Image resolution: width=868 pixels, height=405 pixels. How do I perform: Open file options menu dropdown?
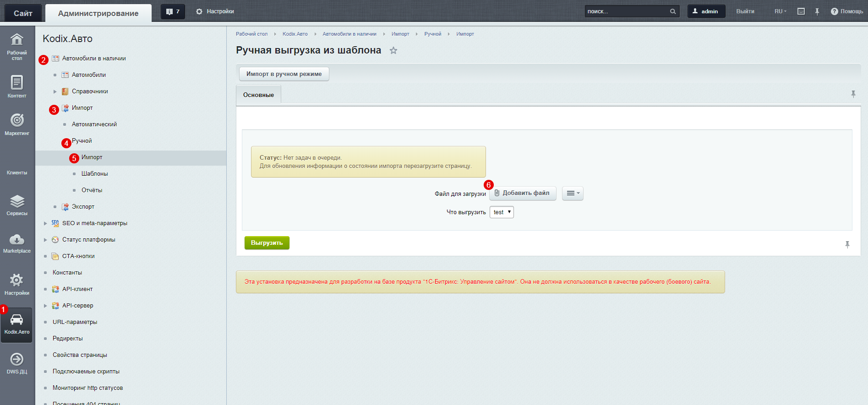point(573,193)
